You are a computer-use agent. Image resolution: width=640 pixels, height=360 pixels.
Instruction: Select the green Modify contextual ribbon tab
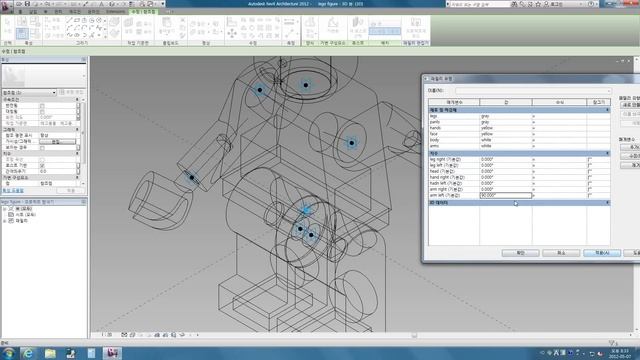click(143, 12)
